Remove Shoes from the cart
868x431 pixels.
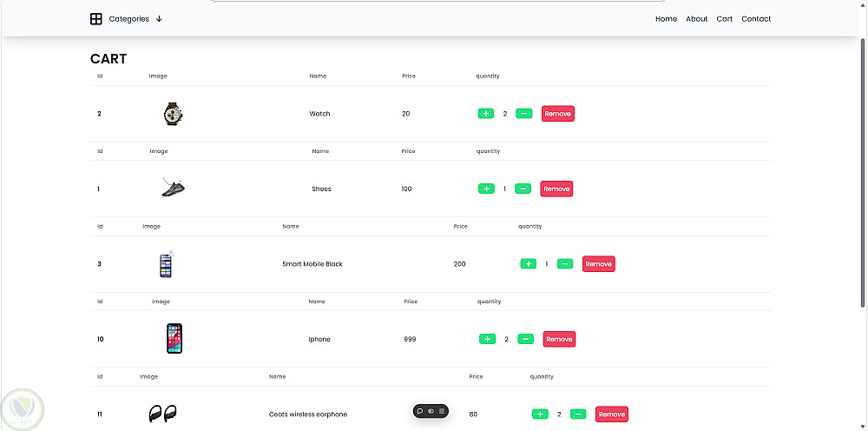[556, 189]
